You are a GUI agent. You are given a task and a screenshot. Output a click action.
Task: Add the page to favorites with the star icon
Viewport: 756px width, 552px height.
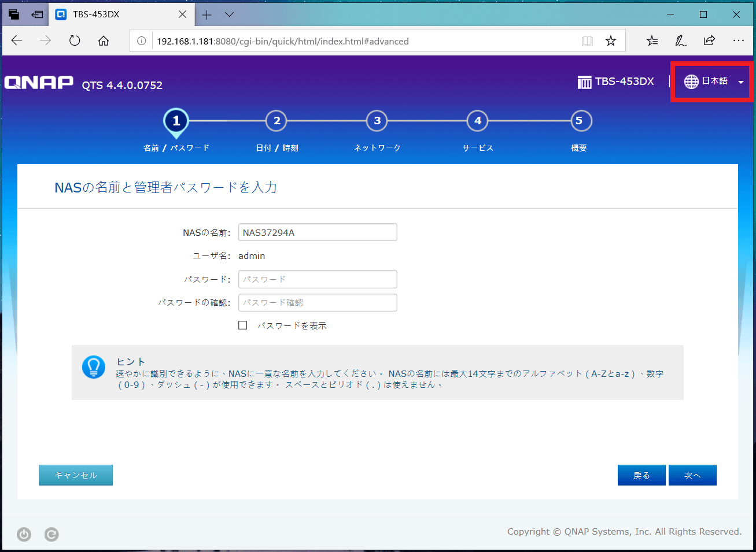click(611, 41)
